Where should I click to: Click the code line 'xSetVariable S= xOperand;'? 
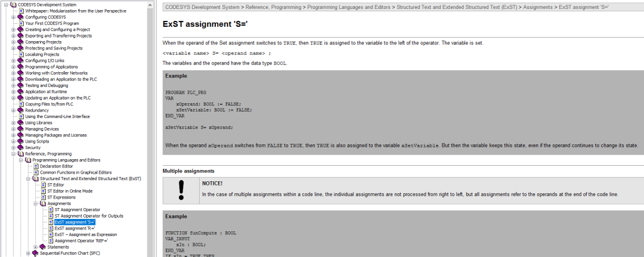pyautogui.click(x=199, y=127)
